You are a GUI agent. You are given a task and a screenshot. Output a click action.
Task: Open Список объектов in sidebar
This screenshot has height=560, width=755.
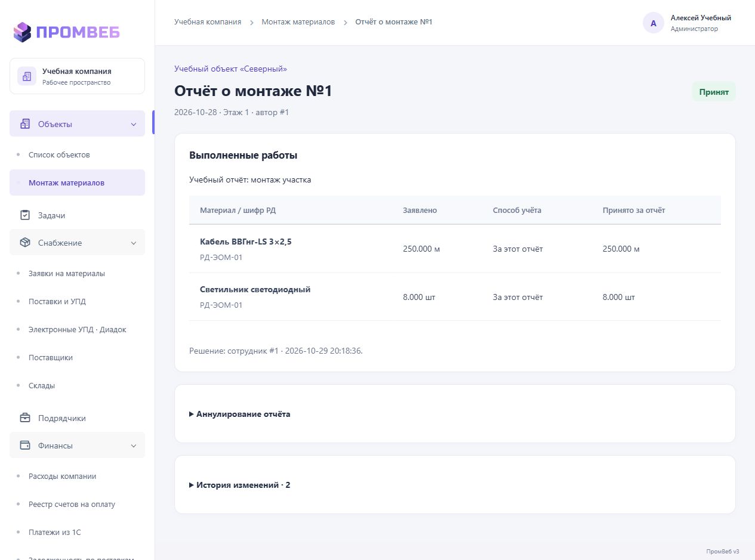click(59, 154)
